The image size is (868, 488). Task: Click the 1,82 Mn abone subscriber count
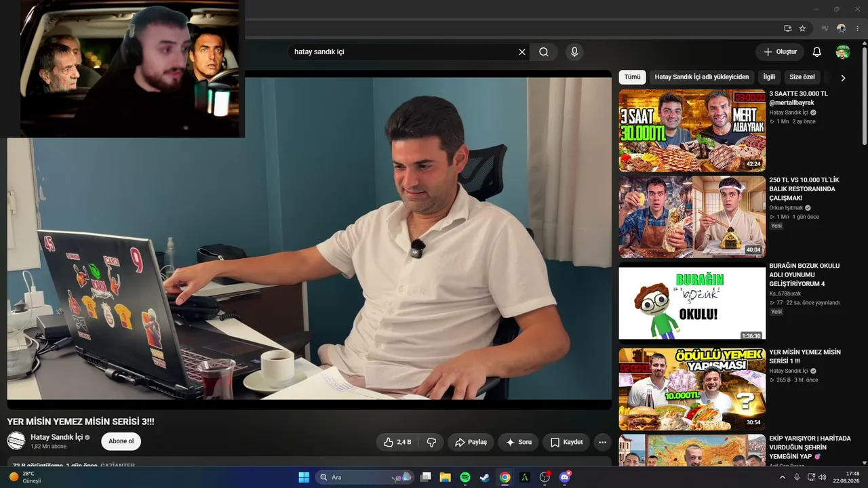point(49,447)
